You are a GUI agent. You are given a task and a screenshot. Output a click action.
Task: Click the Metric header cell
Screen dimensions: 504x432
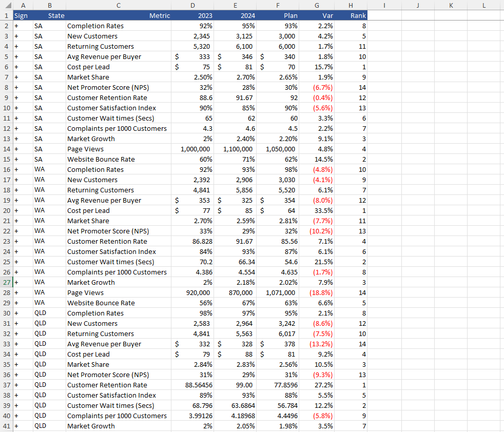(x=119, y=15)
